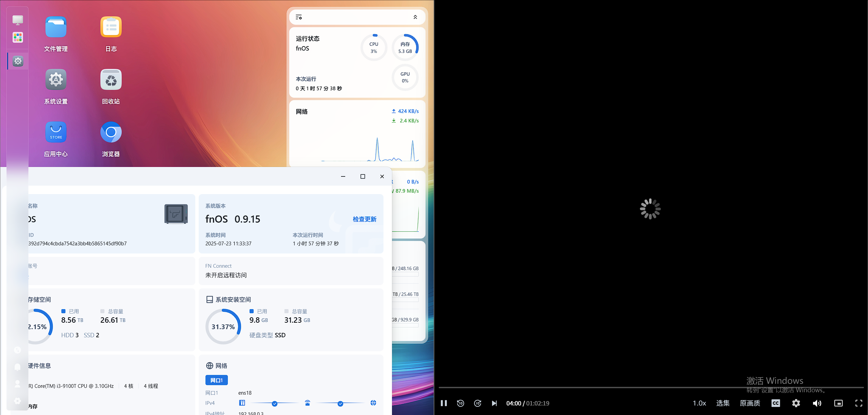The width and height of the screenshot is (868, 415).
Task: Skip forward 10 seconds in video
Action: click(478, 403)
